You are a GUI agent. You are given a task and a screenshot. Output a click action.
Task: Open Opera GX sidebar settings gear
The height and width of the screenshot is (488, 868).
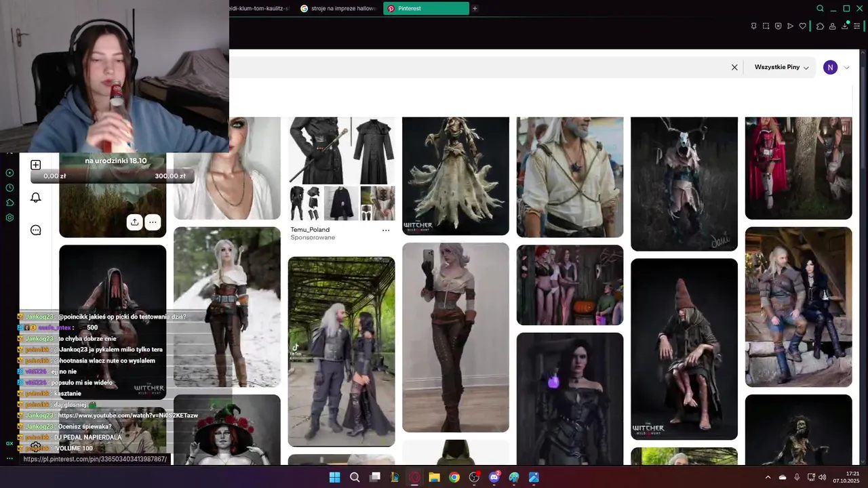9,218
